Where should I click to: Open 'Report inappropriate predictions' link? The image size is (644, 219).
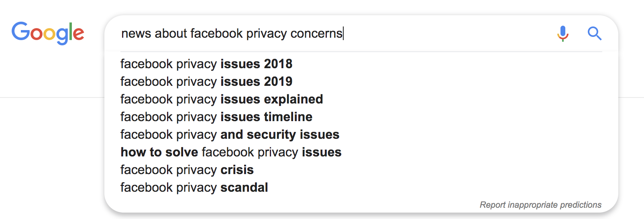540,205
